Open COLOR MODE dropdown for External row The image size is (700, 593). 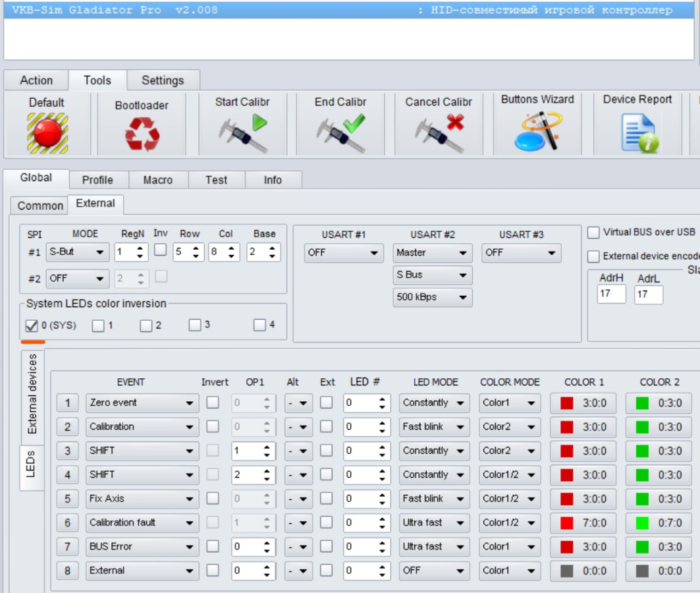tap(510, 571)
